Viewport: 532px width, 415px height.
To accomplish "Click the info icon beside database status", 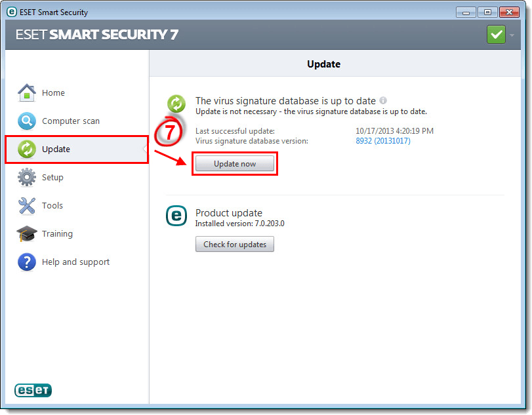I will point(383,100).
